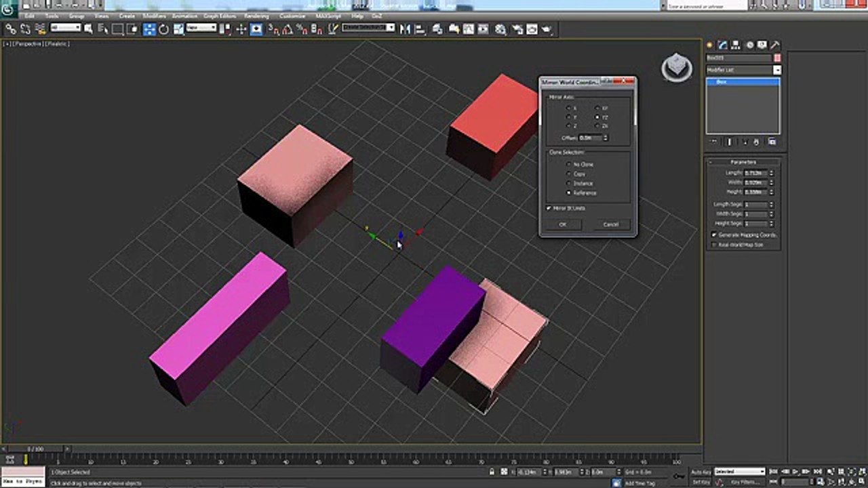Activate the Select and Rotate tool
Image resolution: width=868 pixels, height=488 pixels.
(x=163, y=29)
